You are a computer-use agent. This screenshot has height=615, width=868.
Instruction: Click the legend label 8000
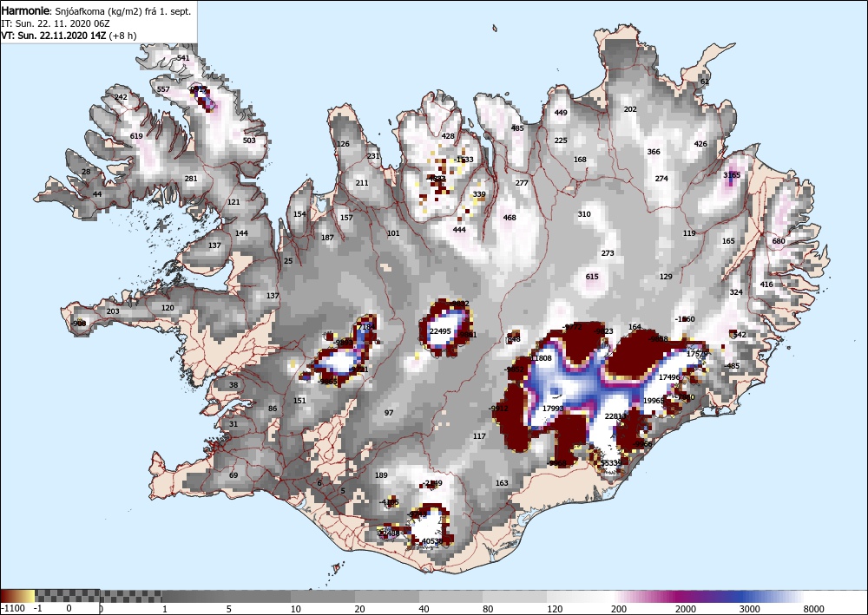pos(814,609)
